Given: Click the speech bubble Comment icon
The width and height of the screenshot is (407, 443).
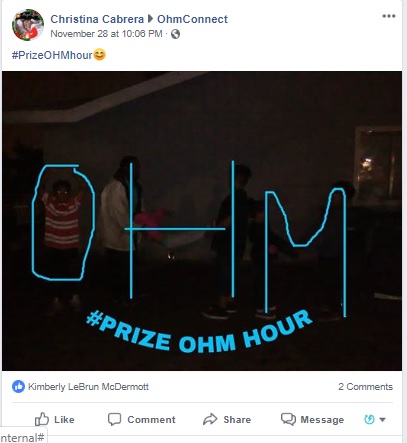Looking at the screenshot, I should point(114,419).
